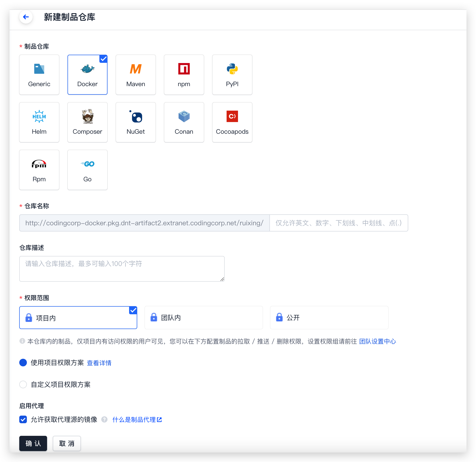
Task: Go back using the blue arrow button
Action: click(26, 17)
